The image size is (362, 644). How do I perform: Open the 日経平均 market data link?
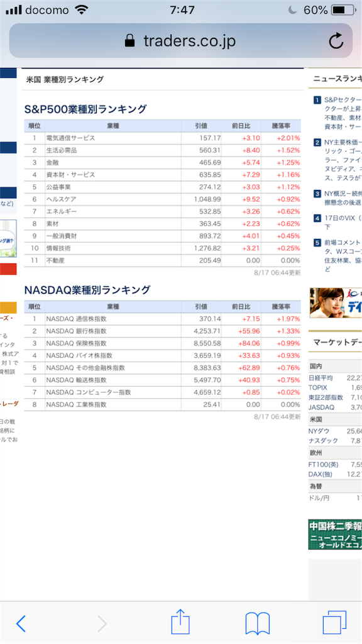[321, 378]
